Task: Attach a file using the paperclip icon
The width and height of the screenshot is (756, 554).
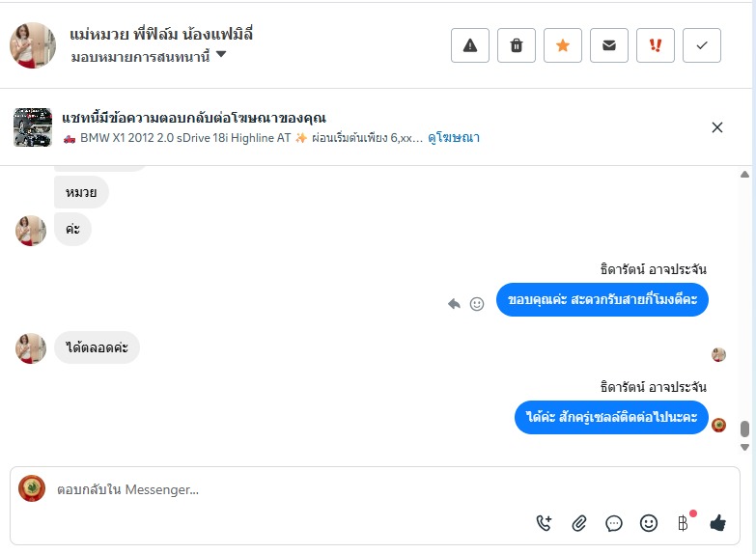Action: [x=579, y=523]
